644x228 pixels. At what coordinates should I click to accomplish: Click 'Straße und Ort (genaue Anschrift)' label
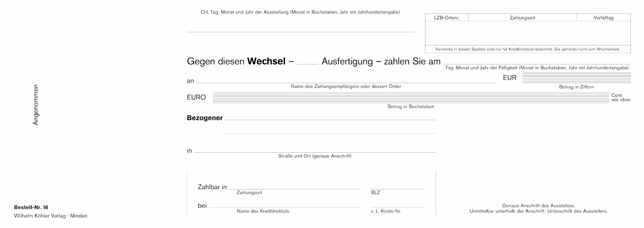[x=315, y=156]
